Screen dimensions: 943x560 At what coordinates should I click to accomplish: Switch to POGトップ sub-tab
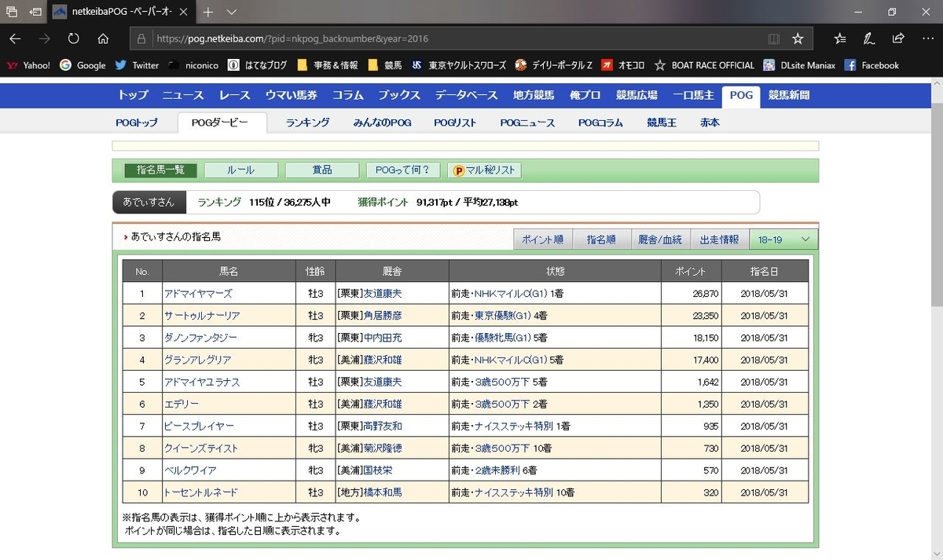click(136, 123)
